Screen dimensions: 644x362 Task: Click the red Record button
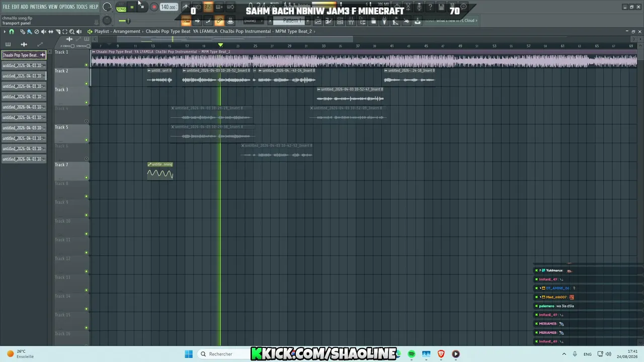[x=154, y=7]
